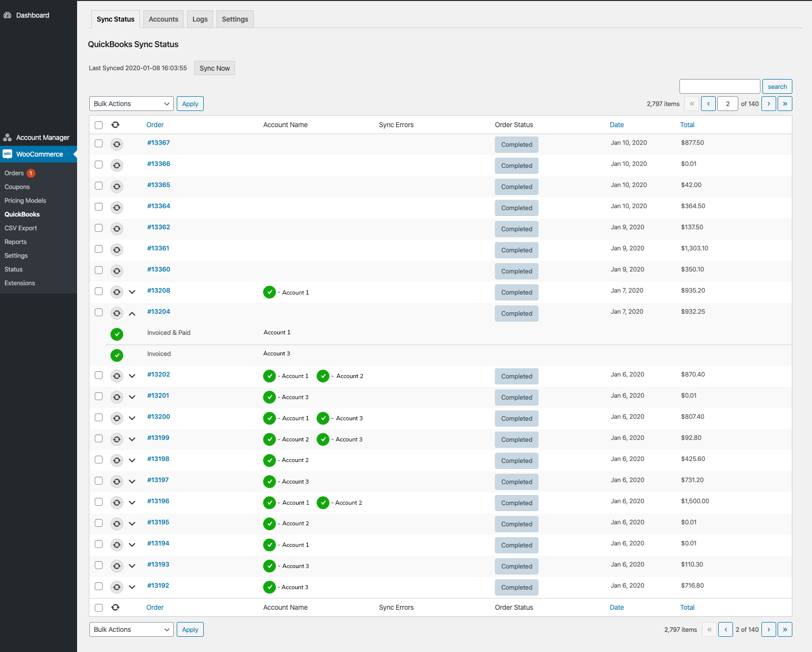Open the top Bulk Actions dropdown
The image size is (812, 652).
pos(132,104)
